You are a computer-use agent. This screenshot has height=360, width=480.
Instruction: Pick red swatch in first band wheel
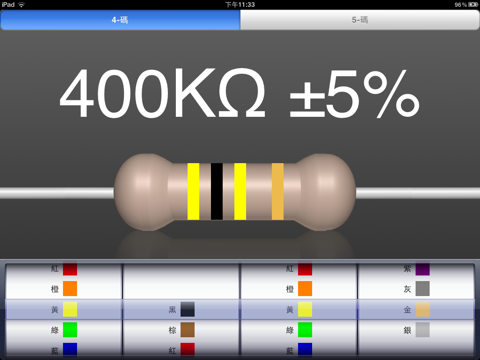(x=70, y=269)
